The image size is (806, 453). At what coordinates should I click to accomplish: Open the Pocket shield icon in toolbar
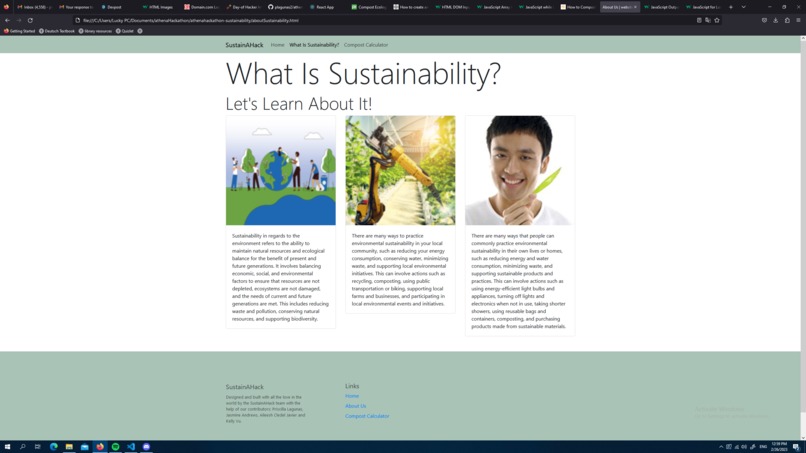[764, 21]
